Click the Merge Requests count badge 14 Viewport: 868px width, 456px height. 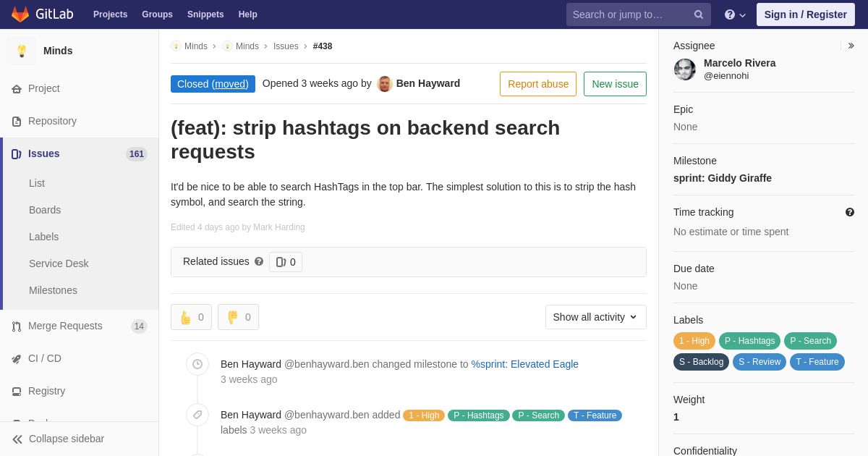pyautogui.click(x=139, y=326)
